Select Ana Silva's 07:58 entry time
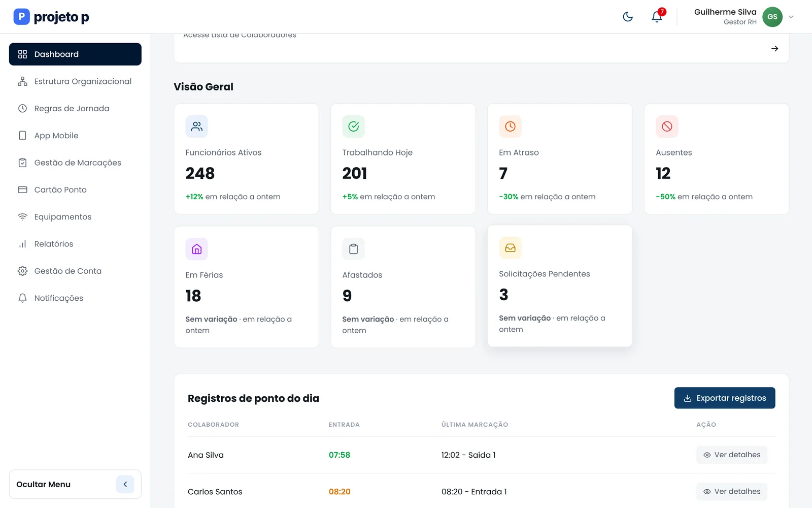The image size is (812, 508). coord(340,455)
